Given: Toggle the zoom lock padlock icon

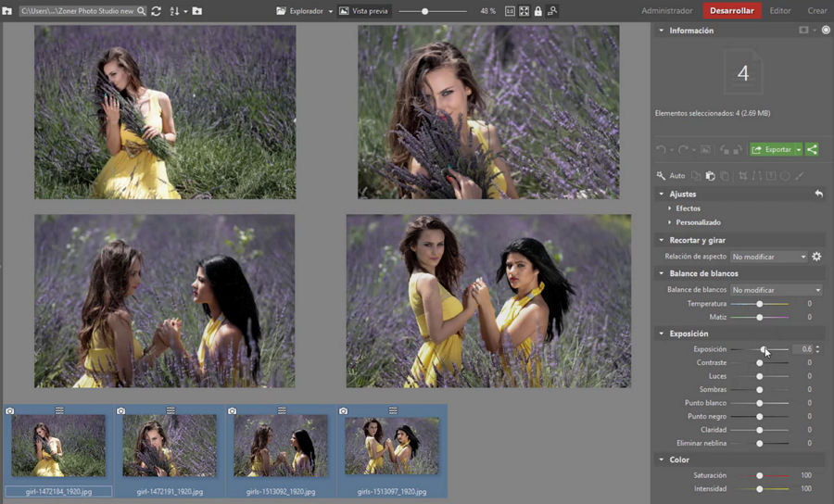Looking at the screenshot, I should coord(538,11).
